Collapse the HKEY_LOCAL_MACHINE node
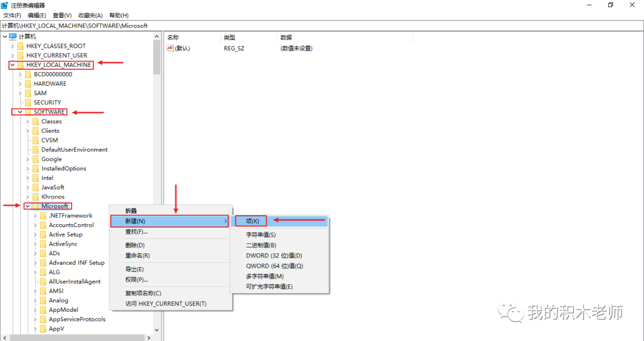The width and height of the screenshot is (644, 341). click(x=13, y=65)
